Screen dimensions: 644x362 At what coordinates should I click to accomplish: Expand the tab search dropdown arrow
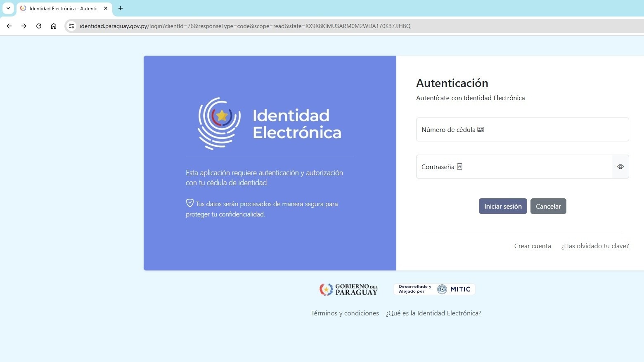[x=8, y=8]
